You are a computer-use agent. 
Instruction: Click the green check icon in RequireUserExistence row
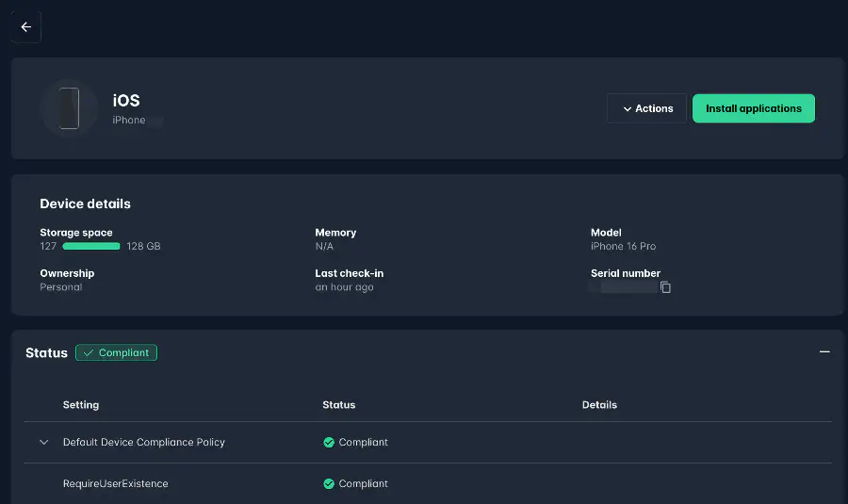(329, 484)
